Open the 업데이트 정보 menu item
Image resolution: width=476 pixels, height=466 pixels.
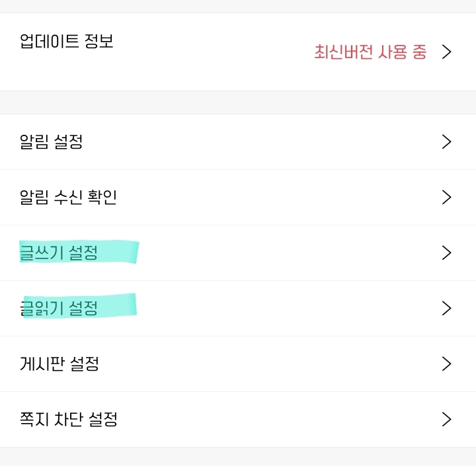pos(67,41)
